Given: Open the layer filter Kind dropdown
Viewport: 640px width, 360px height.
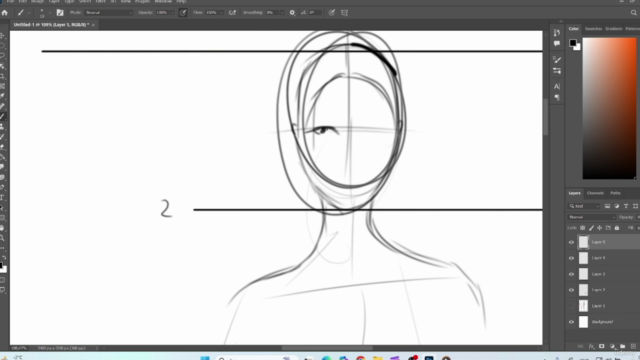Looking at the screenshot, I should (584, 206).
